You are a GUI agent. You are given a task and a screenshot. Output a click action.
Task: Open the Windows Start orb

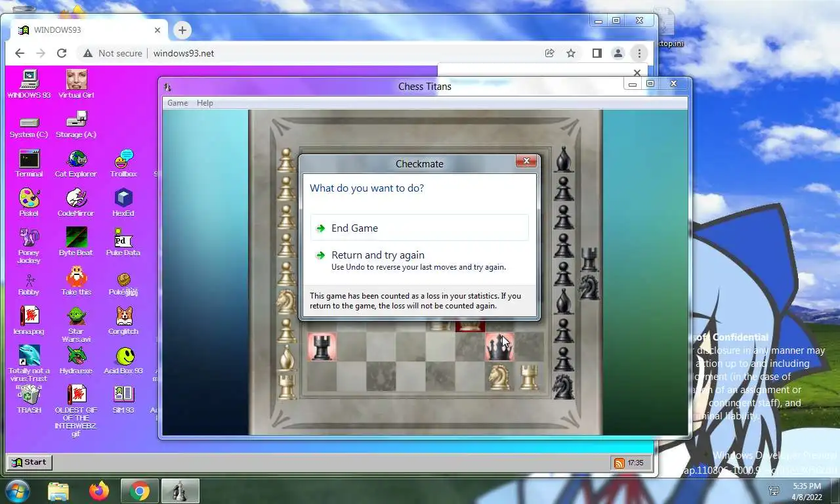point(16,491)
